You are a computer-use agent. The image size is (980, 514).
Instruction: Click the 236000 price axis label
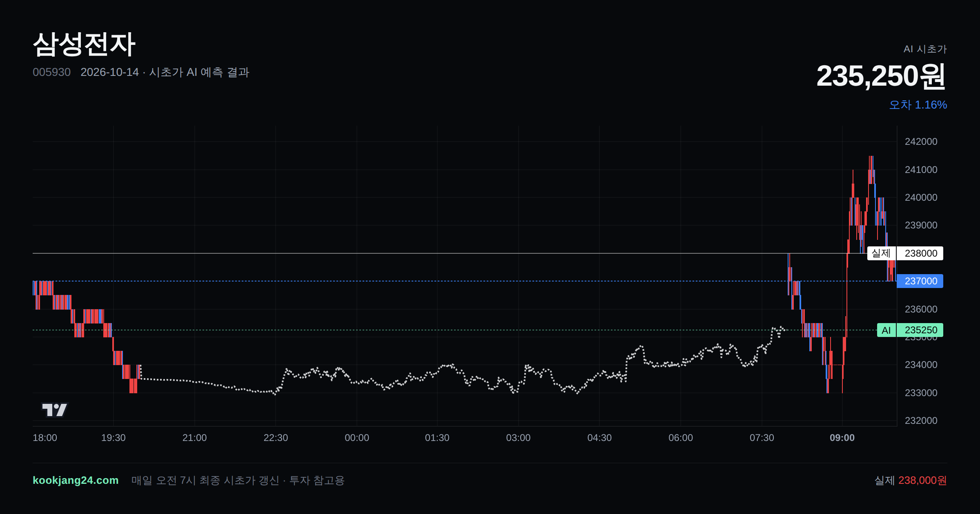(921, 309)
